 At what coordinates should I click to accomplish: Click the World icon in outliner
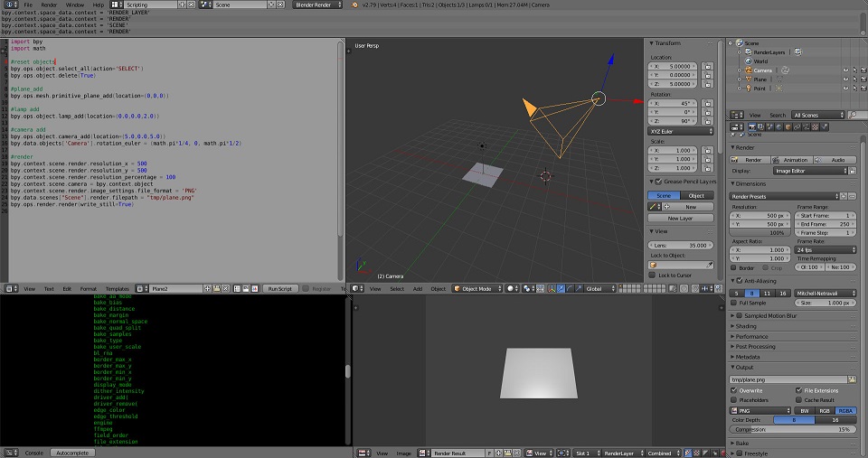tap(749, 61)
